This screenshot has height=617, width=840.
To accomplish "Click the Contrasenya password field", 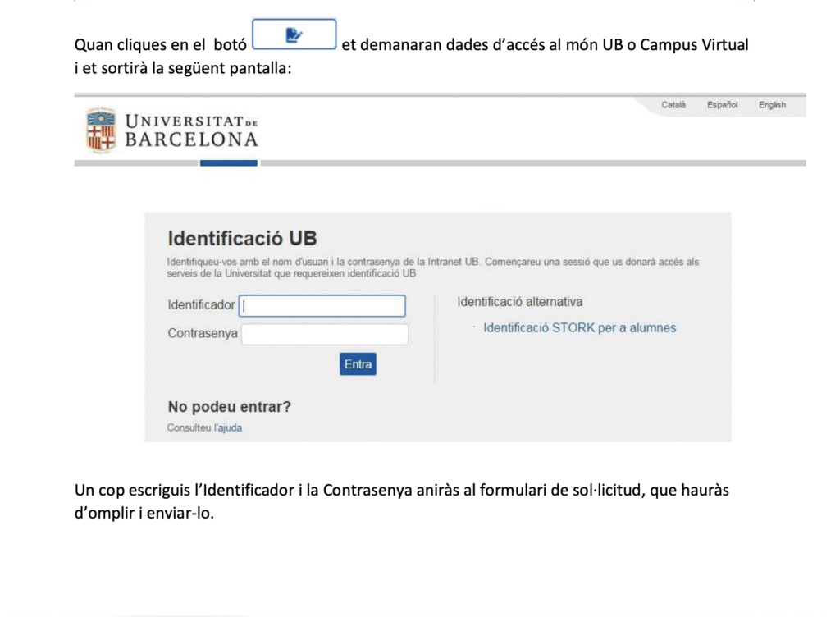I will point(325,334).
